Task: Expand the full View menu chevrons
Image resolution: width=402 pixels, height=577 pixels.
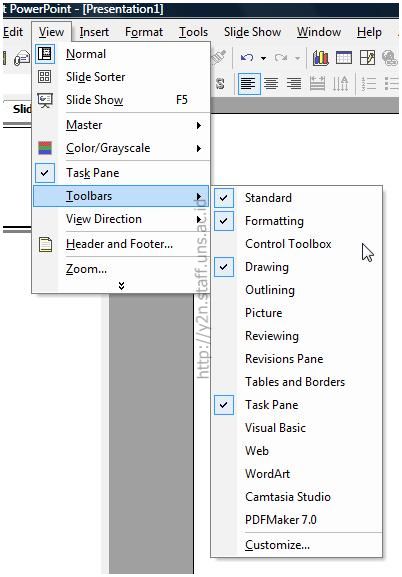Action: click(121, 286)
